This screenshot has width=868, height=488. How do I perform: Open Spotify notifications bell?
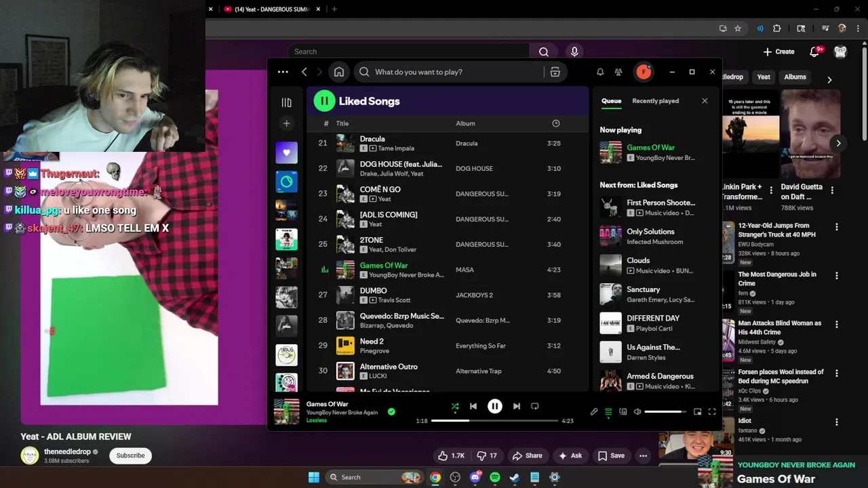pyautogui.click(x=600, y=72)
